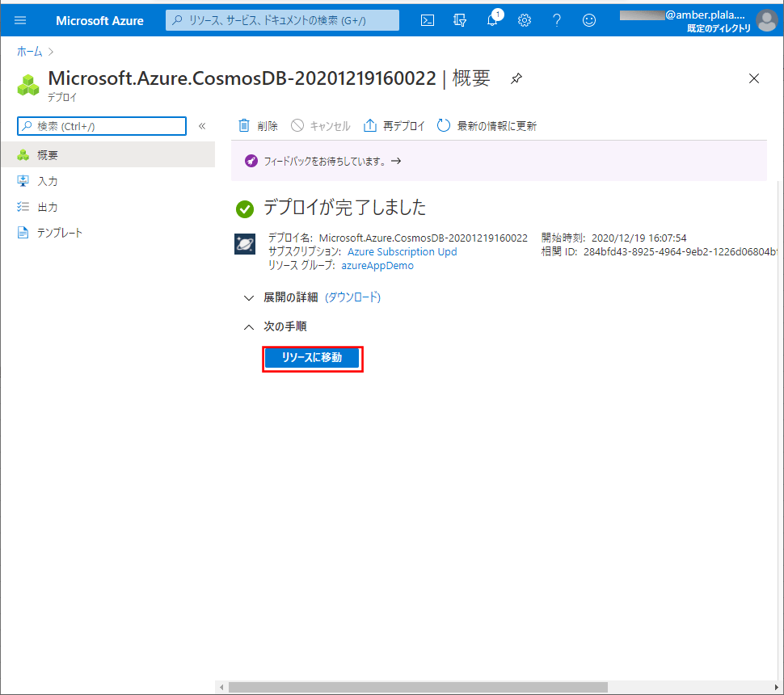
Task: Click the refresh icon for 最新の情報に更新
Action: click(x=444, y=125)
